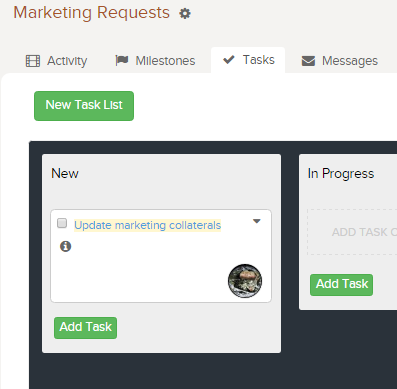Switch to the Activity tab
This screenshot has width=397, height=389.
[57, 61]
